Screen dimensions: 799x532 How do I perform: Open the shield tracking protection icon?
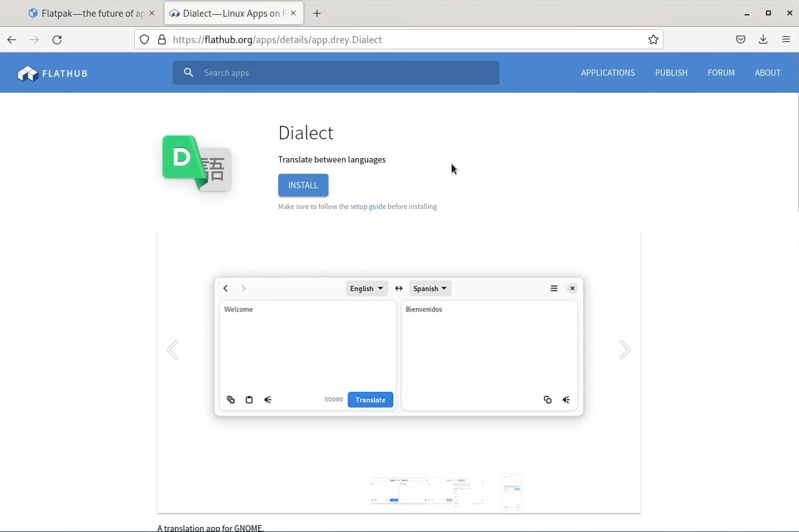click(x=144, y=40)
